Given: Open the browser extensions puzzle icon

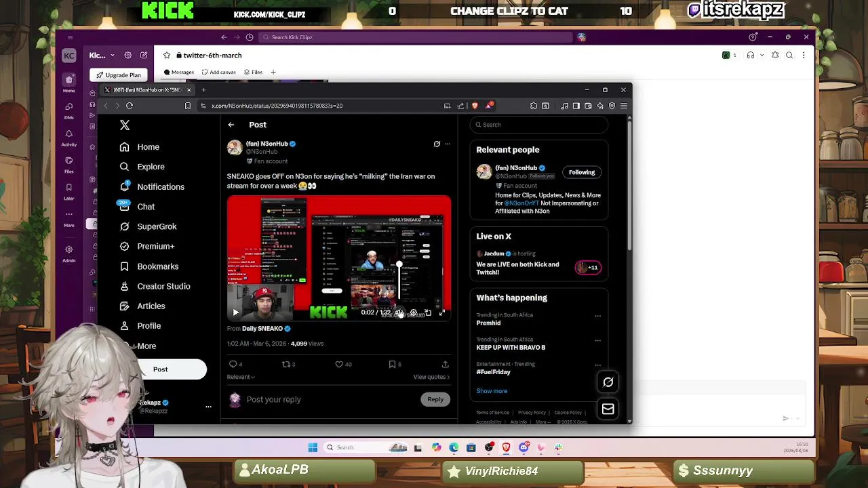Looking at the screenshot, I should [x=534, y=106].
